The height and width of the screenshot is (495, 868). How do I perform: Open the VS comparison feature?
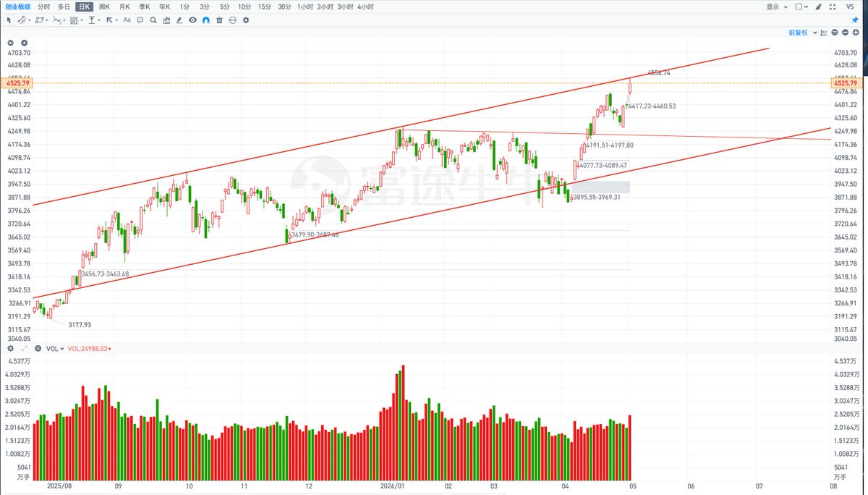click(x=850, y=7)
